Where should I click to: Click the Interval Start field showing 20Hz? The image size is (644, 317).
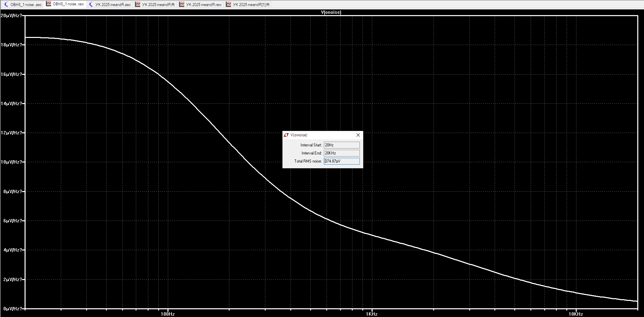point(342,145)
